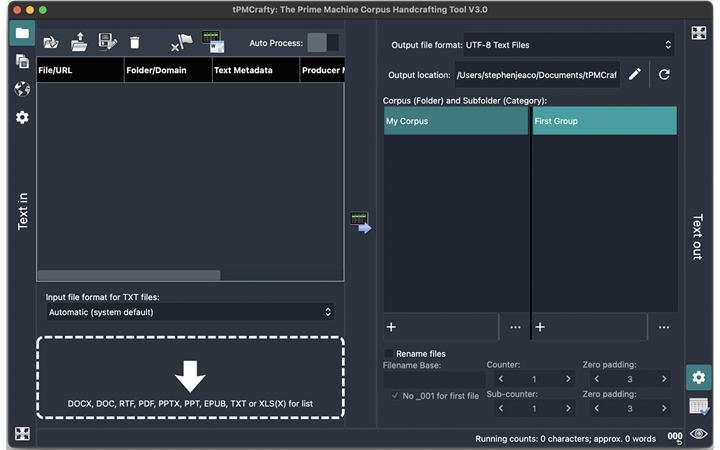Click the Running counts status text
Screen dimensions: 720x450
click(x=565, y=439)
